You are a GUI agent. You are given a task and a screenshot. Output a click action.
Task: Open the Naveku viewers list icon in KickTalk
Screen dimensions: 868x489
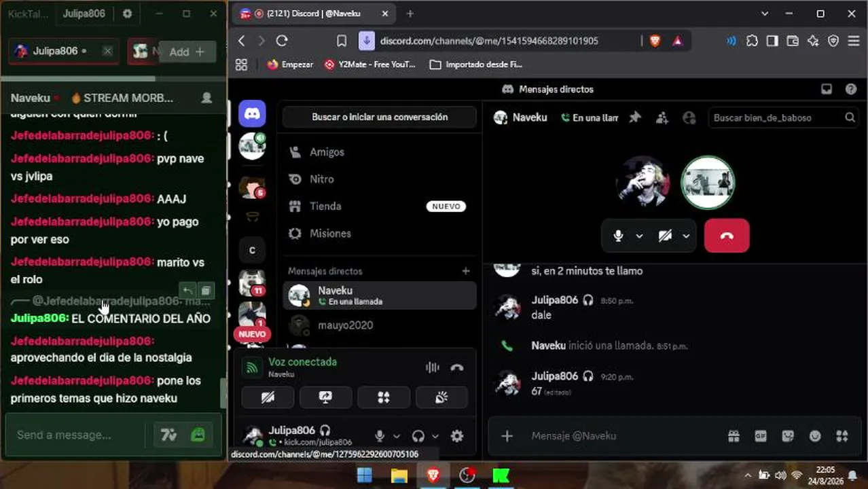click(x=206, y=98)
